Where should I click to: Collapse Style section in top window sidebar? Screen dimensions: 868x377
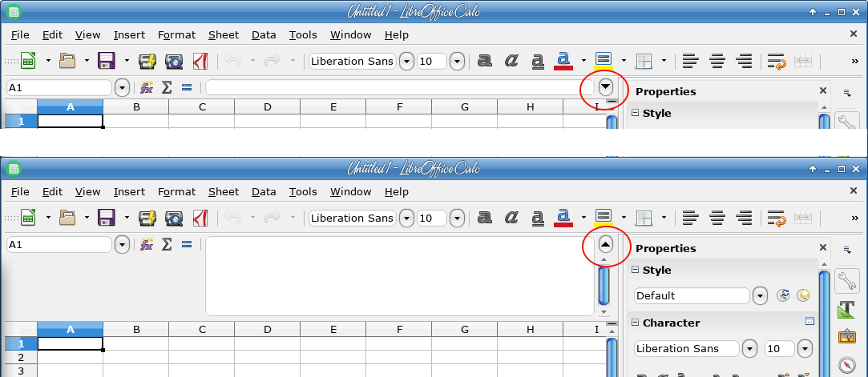click(635, 113)
